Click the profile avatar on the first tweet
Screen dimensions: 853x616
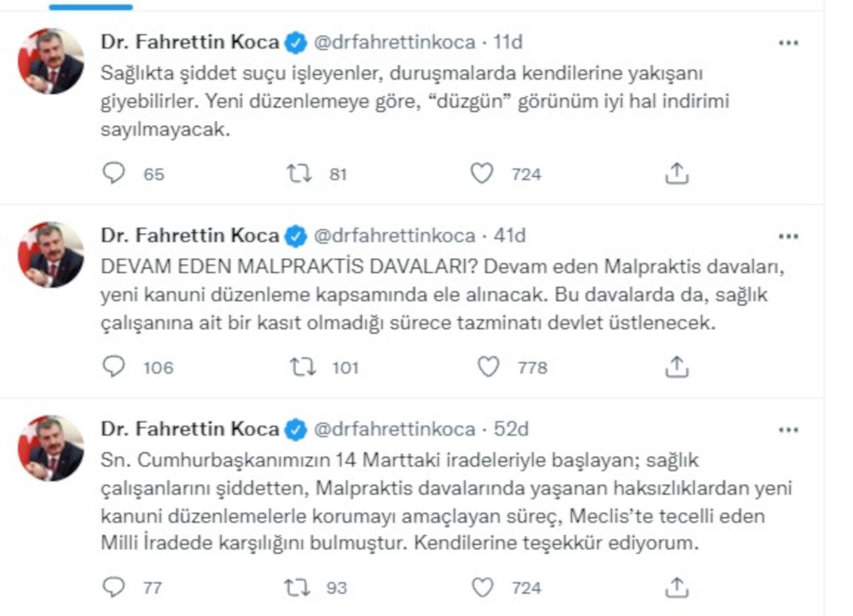point(51,61)
